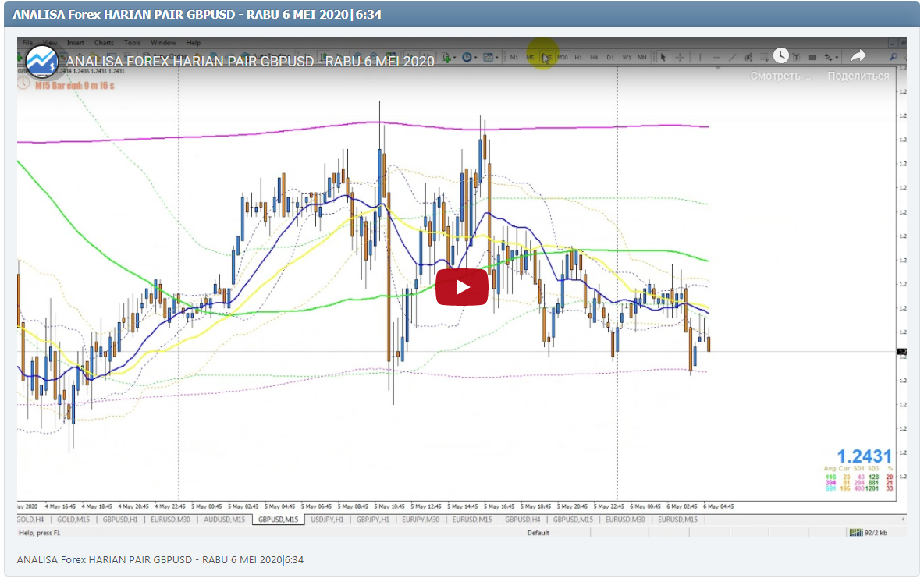Image resolution: width=924 pixels, height=582 pixels.
Task: Select the trendline drawing tool
Action: [x=732, y=57]
